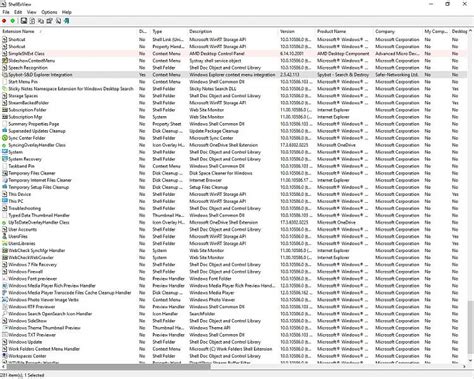474x379 pixels.
Task: Click the red Disable Selected Items toolbar icon
Action: pos(4,21)
